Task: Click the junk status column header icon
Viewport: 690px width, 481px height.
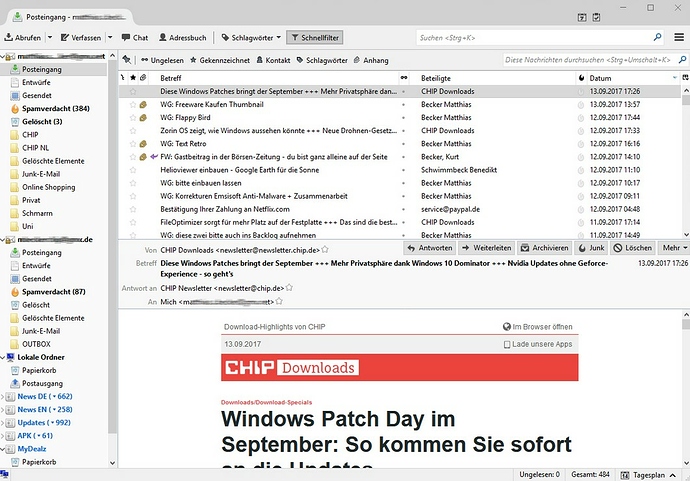Action: pos(581,78)
